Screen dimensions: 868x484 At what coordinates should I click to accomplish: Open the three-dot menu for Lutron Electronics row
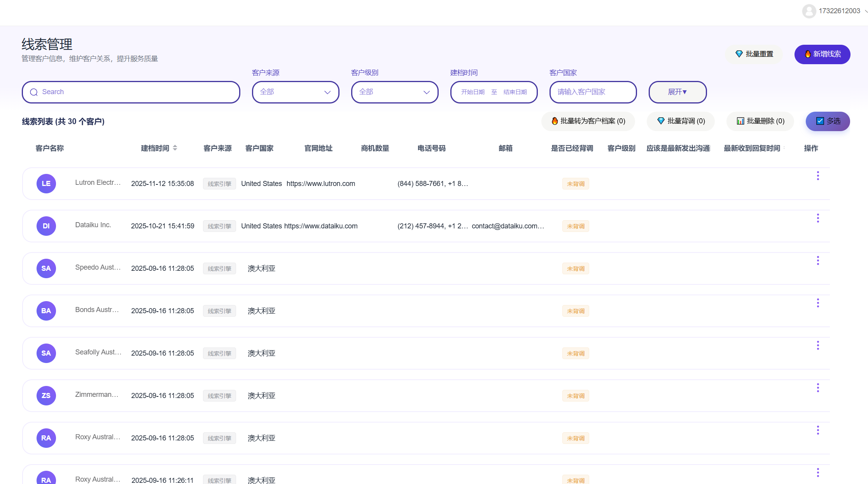(818, 176)
